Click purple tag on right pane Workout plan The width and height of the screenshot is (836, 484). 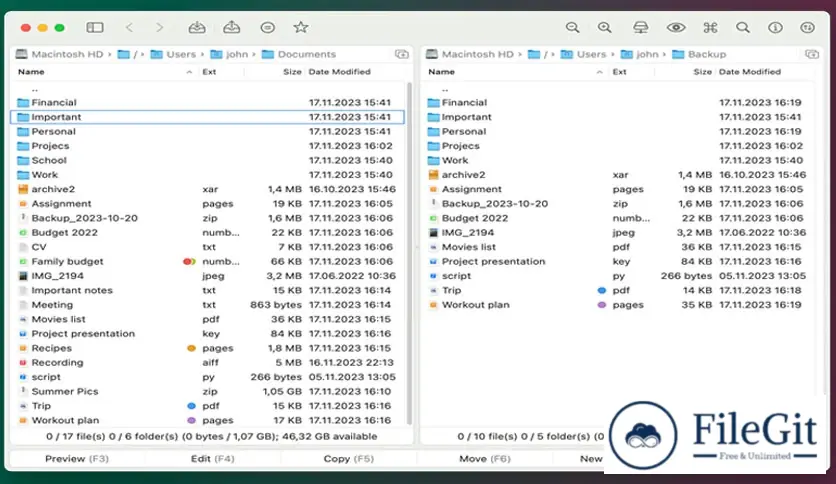(601, 305)
